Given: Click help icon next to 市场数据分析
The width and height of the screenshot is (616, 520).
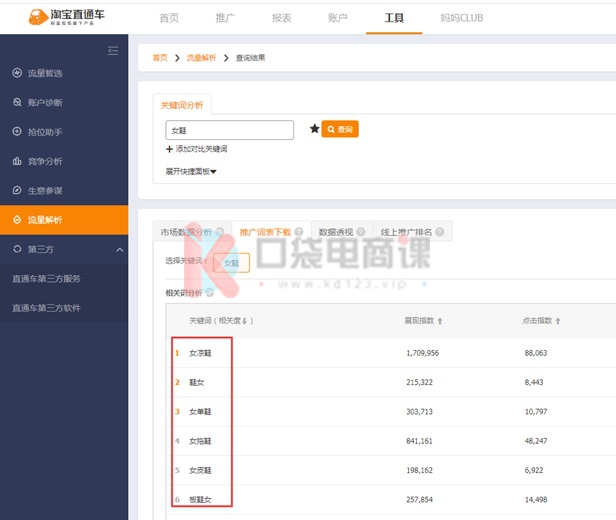Looking at the screenshot, I should (220, 232).
